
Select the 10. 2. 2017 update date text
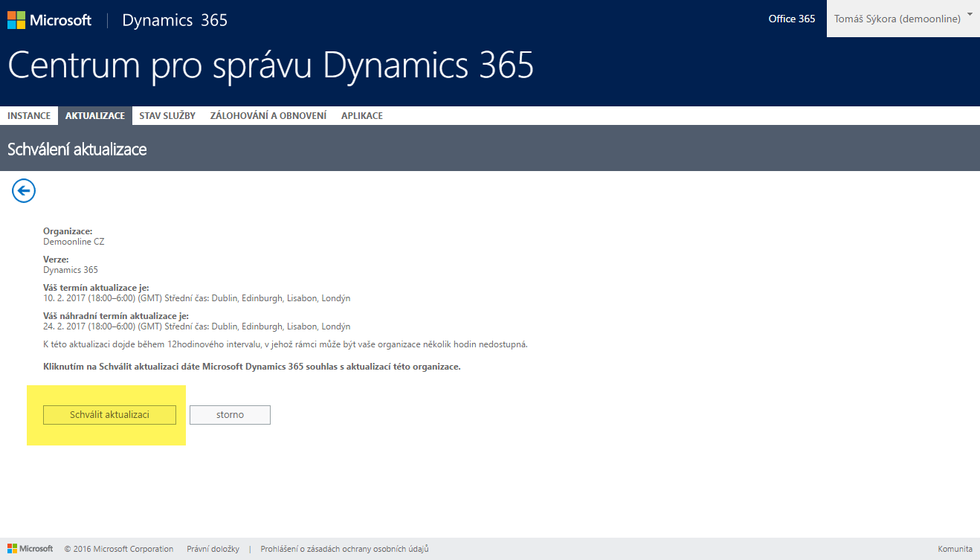196,298
